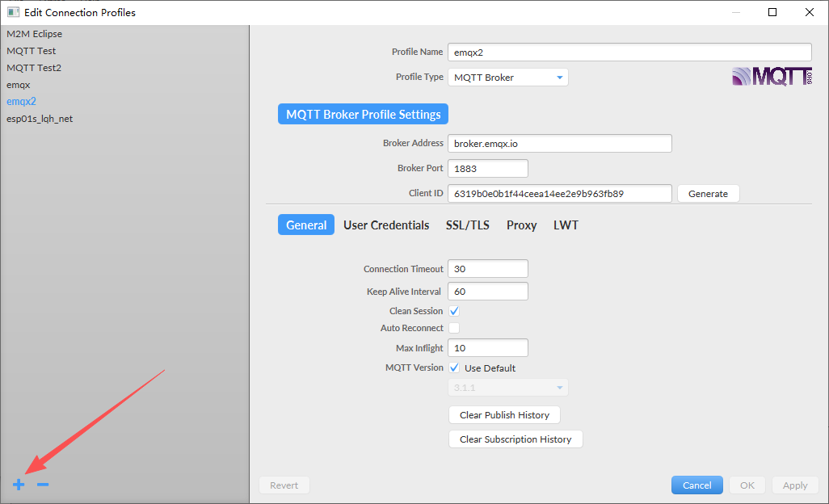Image resolution: width=829 pixels, height=504 pixels.
Task: Switch to the SSL/TLS tab
Action: pyautogui.click(x=467, y=225)
